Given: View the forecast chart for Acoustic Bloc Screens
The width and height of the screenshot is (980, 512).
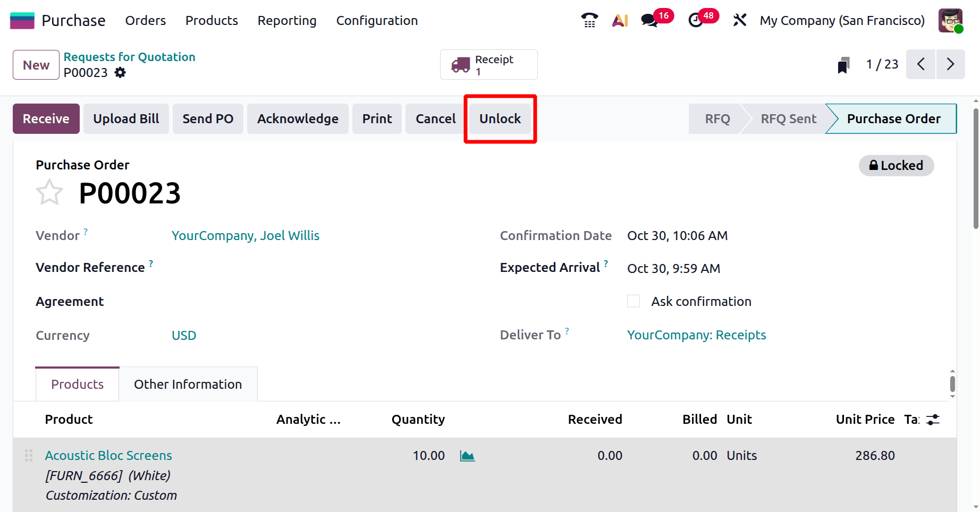Looking at the screenshot, I should tap(467, 455).
